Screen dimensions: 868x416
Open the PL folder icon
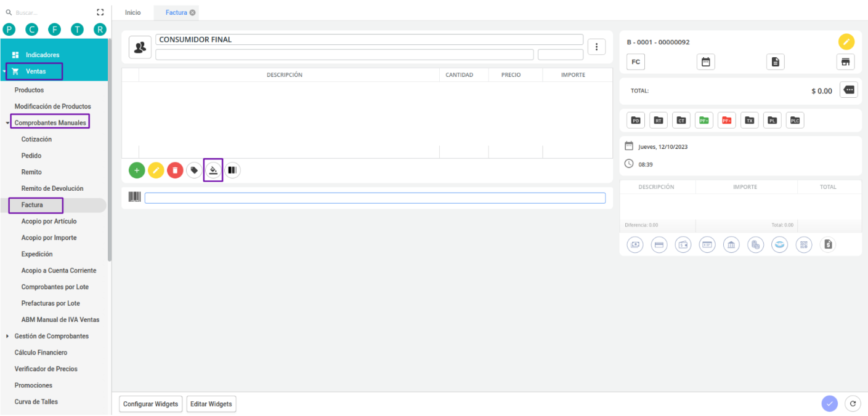click(773, 121)
